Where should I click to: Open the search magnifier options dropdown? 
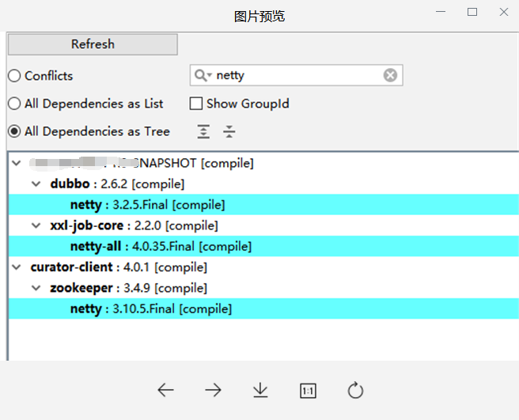click(203, 75)
